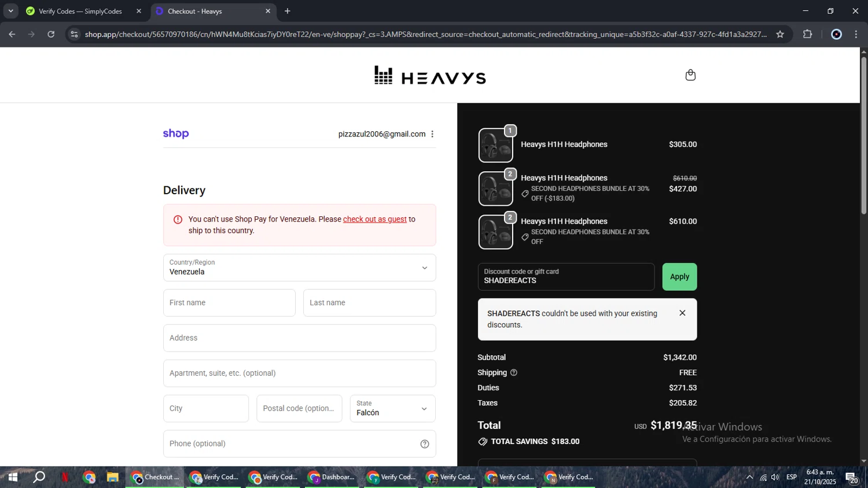The image size is (868, 488).
Task: Click the $427.00 headphones bundle thumbnail
Action: pos(496,188)
